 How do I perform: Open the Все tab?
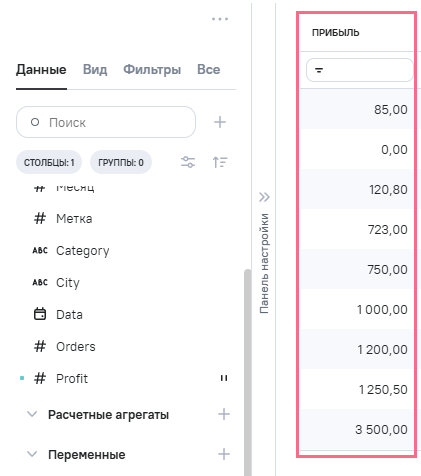pyautogui.click(x=209, y=69)
